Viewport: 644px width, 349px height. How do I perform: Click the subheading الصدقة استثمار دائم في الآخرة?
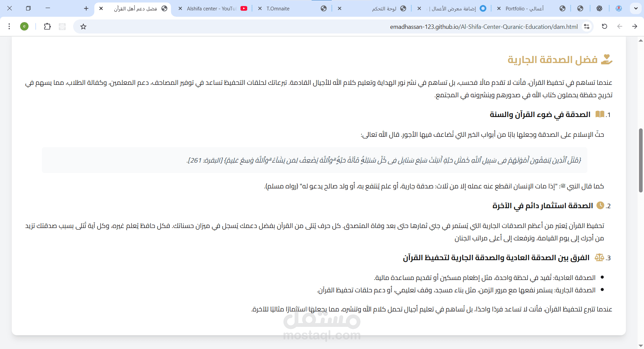coord(543,206)
